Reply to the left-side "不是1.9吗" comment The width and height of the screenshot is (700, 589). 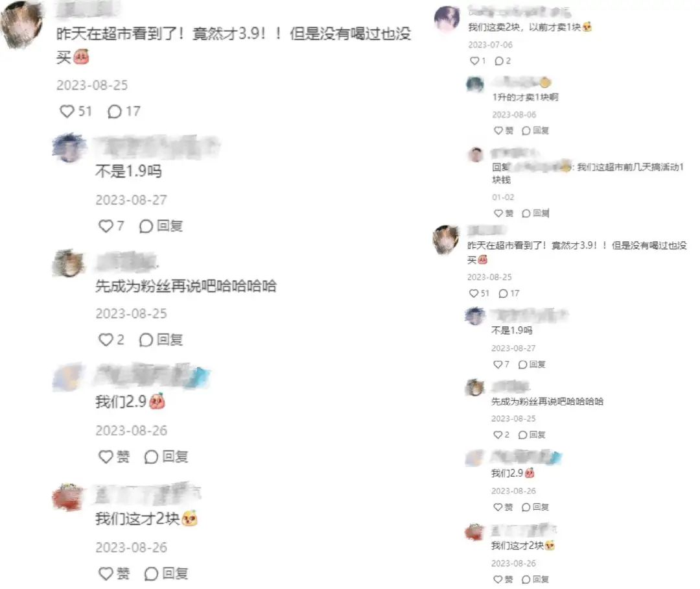pos(161,226)
